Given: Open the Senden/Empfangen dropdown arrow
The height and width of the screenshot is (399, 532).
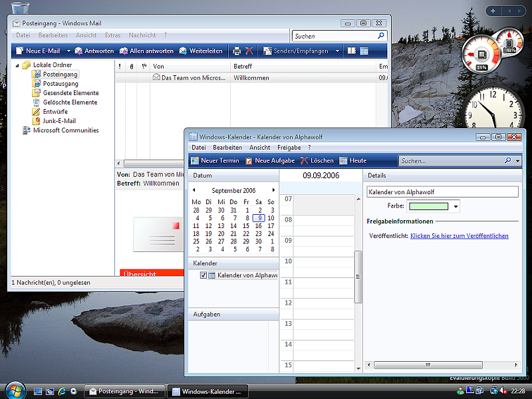Looking at the screenshot, I should (x=336, y=51).
